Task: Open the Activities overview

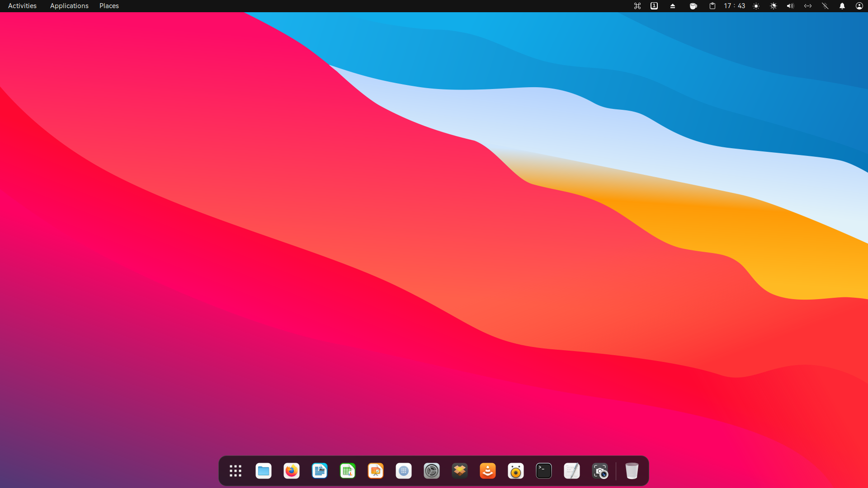Action: 22,6
